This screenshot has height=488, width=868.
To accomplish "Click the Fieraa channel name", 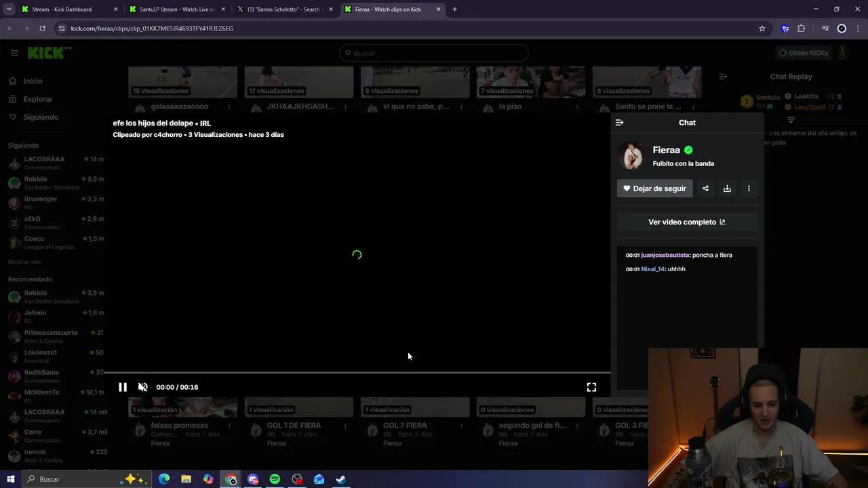I will [x=666, y=150].
